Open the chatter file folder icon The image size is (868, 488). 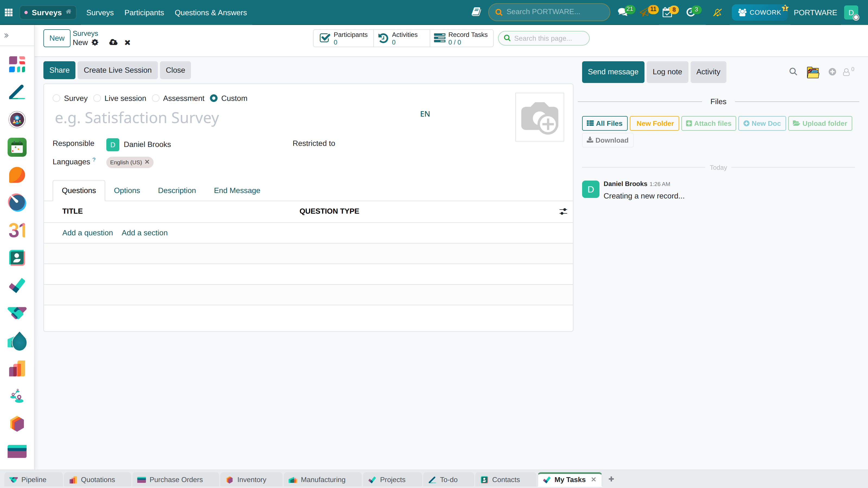(813, 72)
